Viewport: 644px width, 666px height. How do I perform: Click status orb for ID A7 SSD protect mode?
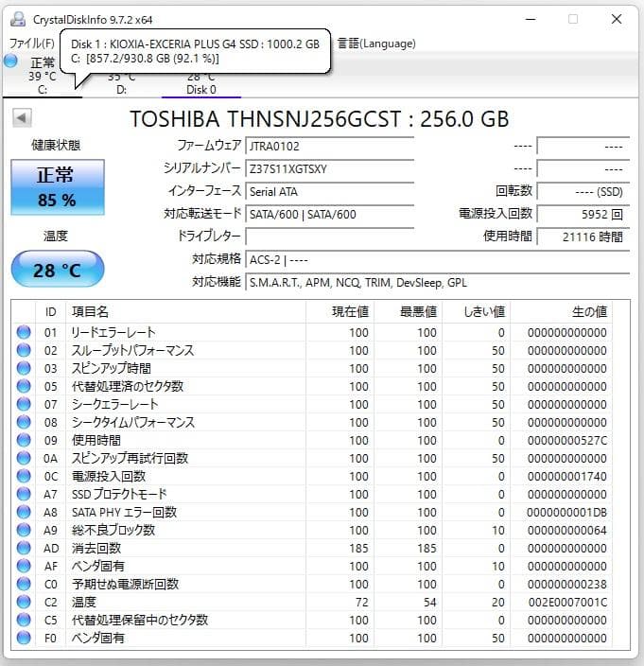pos(24,494)
